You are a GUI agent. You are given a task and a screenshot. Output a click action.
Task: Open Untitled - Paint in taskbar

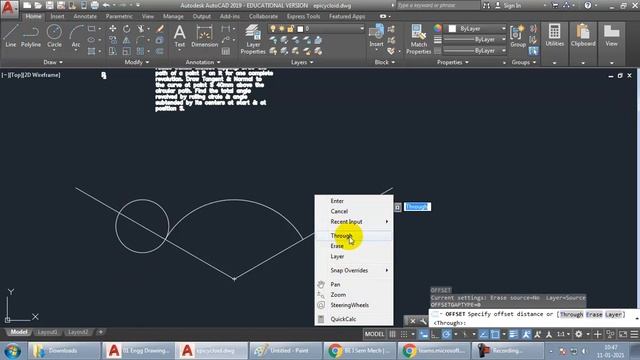[x=285, y=351]
